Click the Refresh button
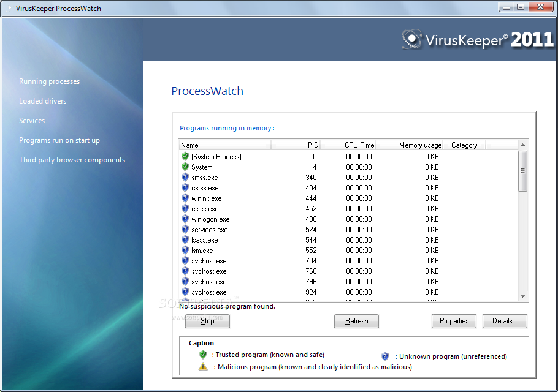Screen dimensions: 558x392 (x=356, y=321)
